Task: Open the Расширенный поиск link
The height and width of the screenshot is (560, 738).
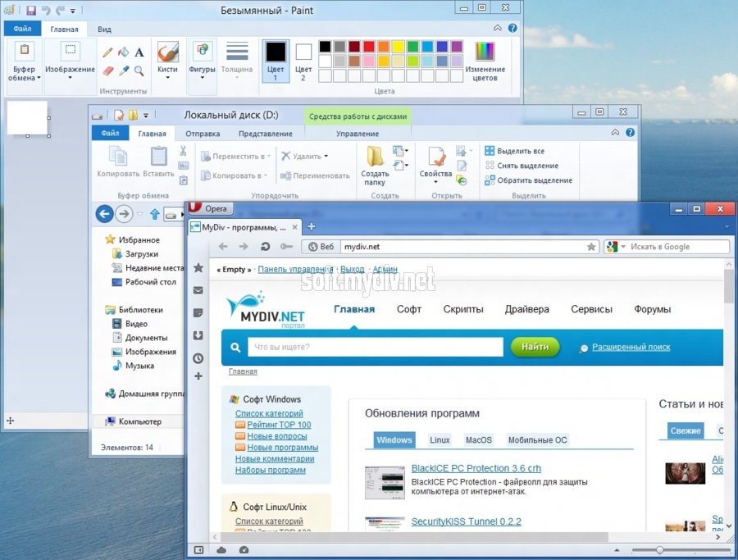Action: coord(631,347)
